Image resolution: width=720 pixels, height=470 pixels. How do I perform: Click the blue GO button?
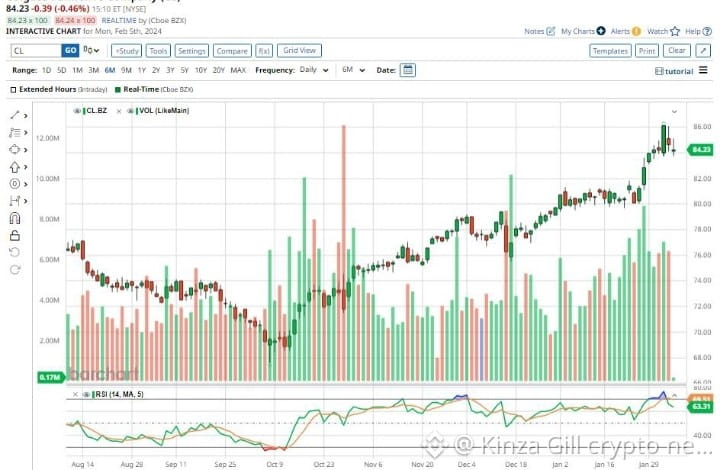pos(70,50)
